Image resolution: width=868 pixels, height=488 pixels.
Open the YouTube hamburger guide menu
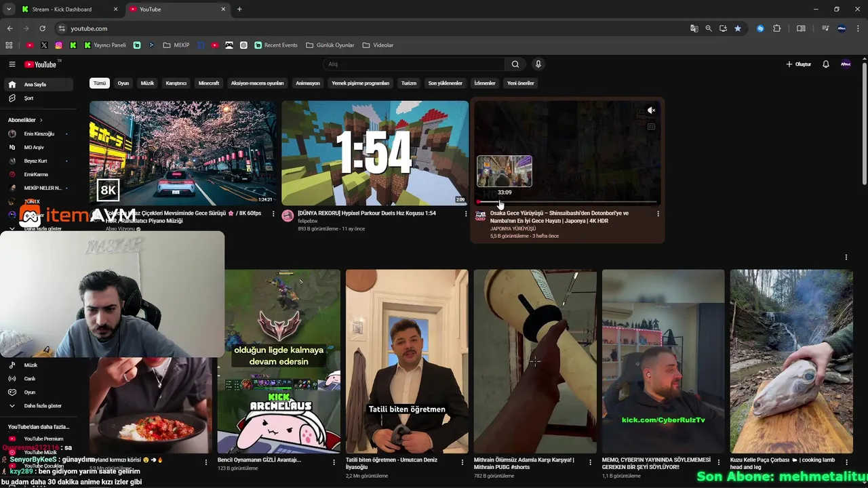pyautogui.click(x=12, y=64)
